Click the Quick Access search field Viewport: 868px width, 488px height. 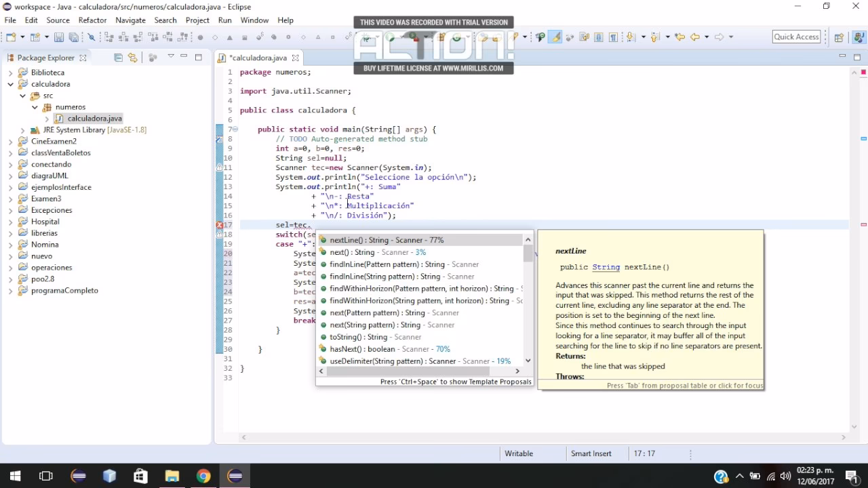[796, 37]
